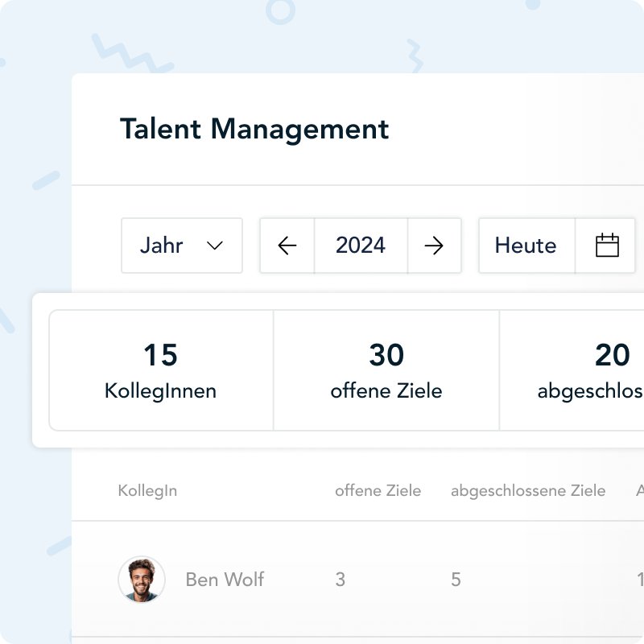Open Ben Wolf's name link
Screen dimensions: 644x644
225,580
